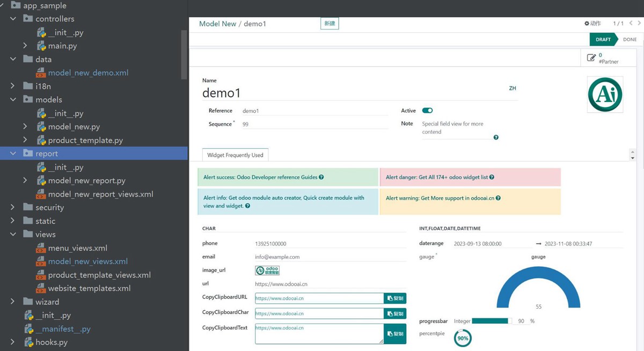Click the help icon beside the Note field
The image size is (644, 351).
coord(495,137)
